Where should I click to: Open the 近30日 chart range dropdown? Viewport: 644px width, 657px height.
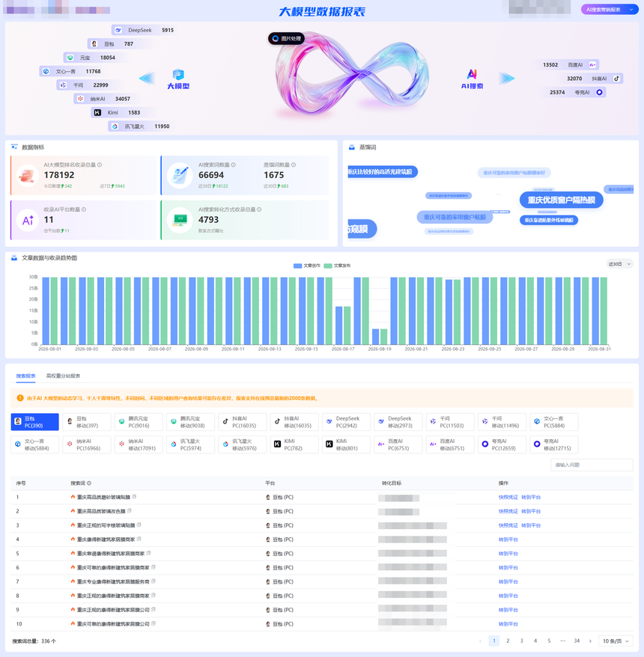point(619,264)
